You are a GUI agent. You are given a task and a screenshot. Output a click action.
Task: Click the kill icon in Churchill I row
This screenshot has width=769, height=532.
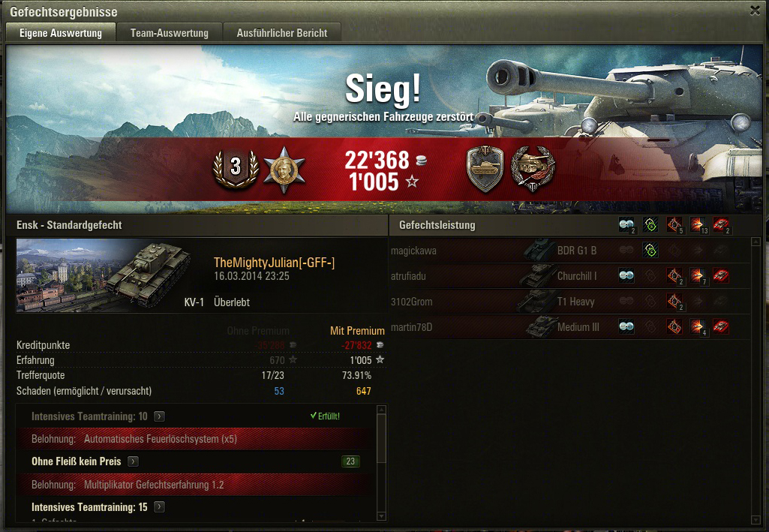721,276
